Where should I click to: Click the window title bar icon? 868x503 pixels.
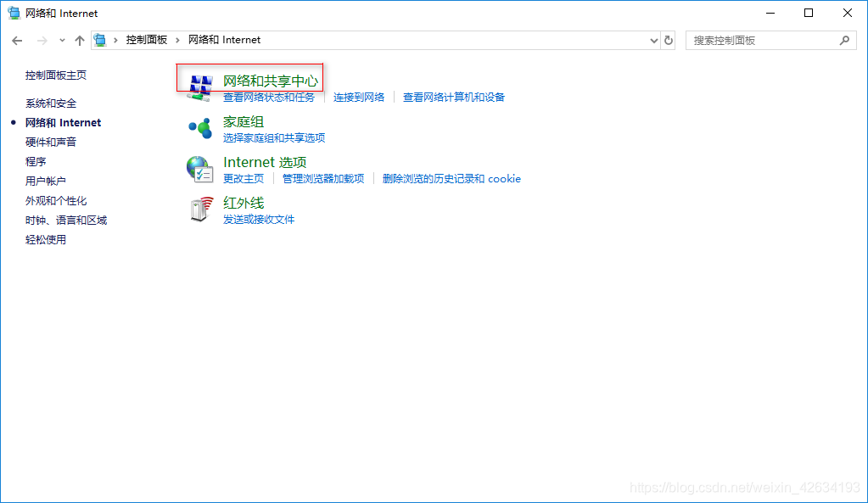(x=14, y=13)
